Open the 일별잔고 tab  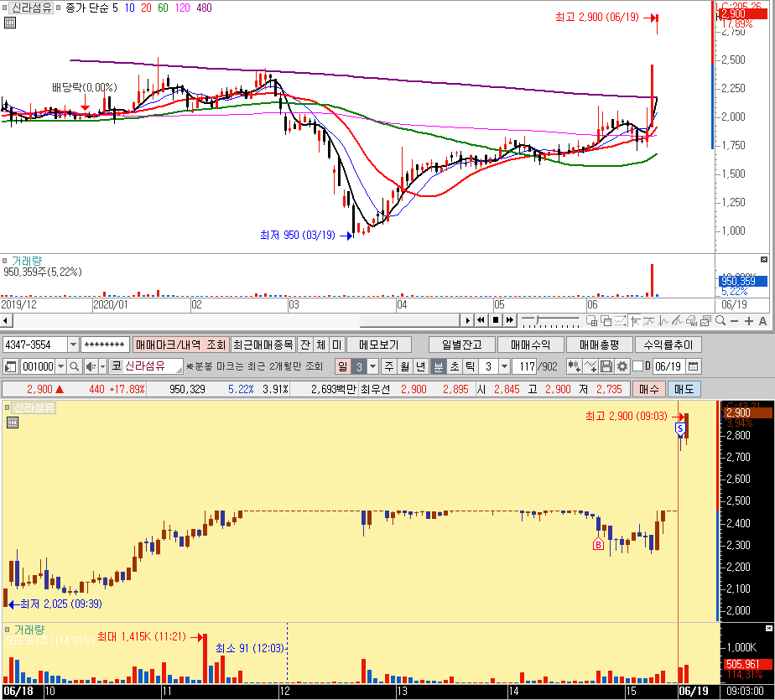[461, 345]
